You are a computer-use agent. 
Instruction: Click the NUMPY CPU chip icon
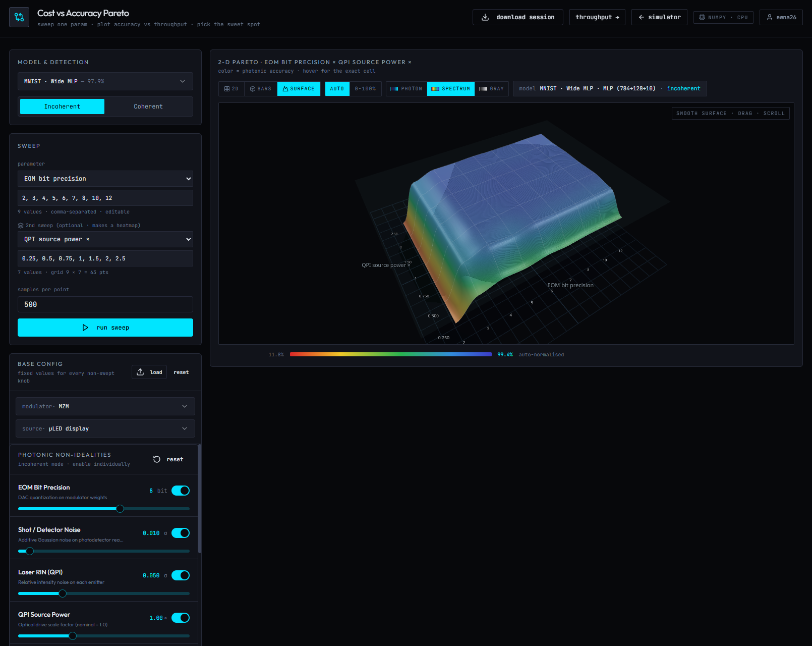point(702,17)
